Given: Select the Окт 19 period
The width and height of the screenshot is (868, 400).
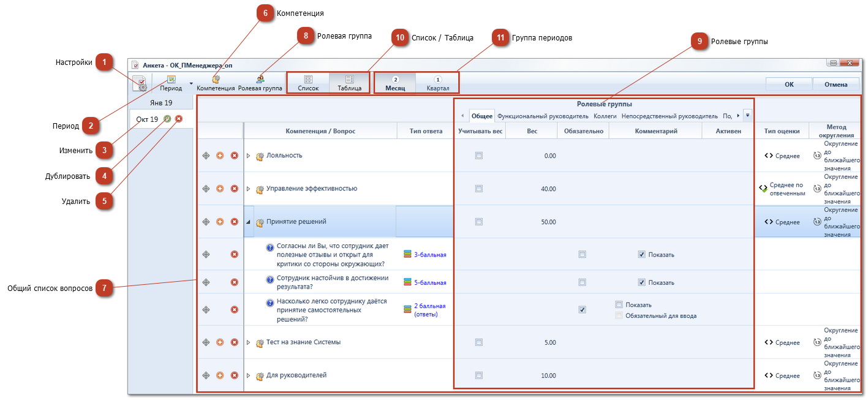Looking at the screenshot, I should pos(147,119).
